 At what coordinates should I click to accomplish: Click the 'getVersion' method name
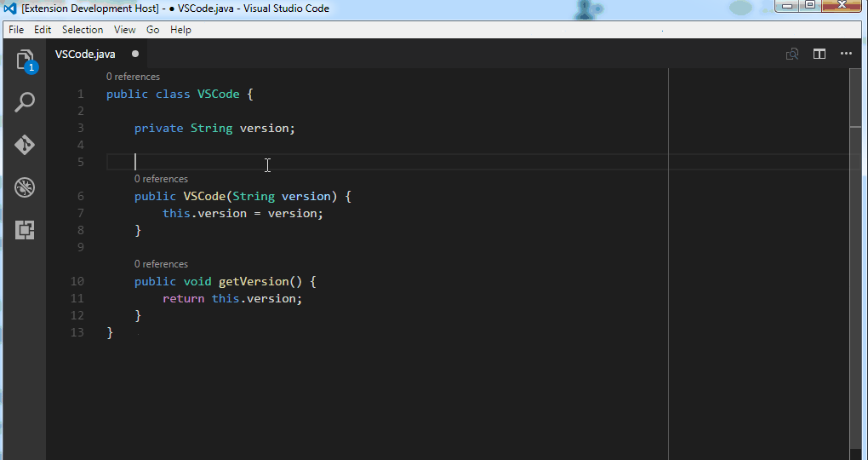tap(254, 282)
